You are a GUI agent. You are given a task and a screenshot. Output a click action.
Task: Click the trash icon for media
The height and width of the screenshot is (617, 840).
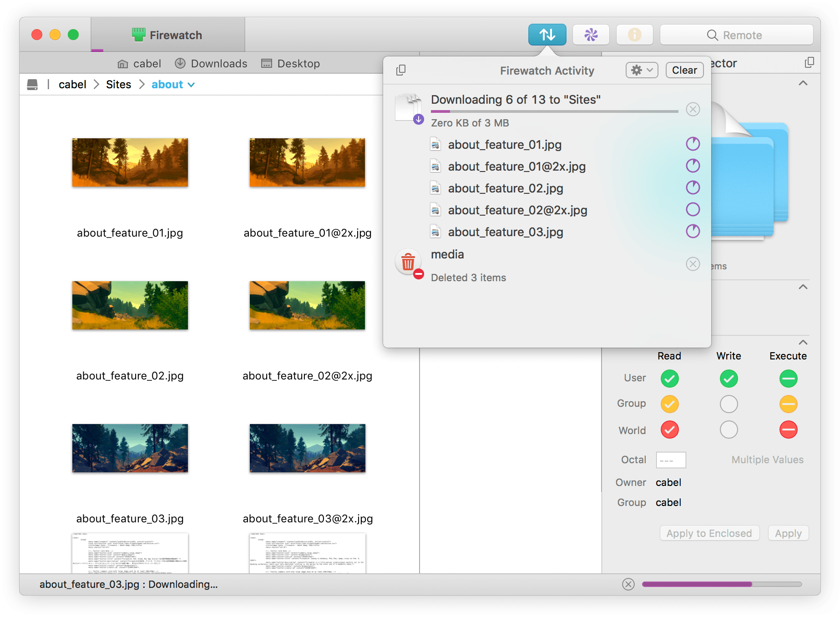click(409, 264)
